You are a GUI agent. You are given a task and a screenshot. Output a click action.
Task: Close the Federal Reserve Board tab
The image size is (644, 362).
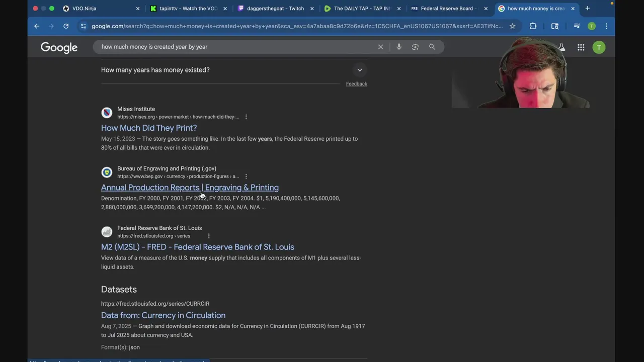tap(486, 9)
